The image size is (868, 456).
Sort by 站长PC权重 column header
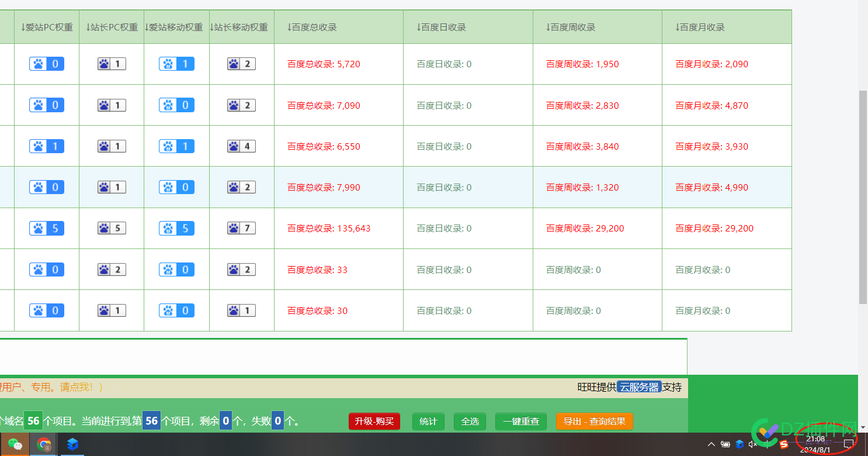(x=112, y=27)
